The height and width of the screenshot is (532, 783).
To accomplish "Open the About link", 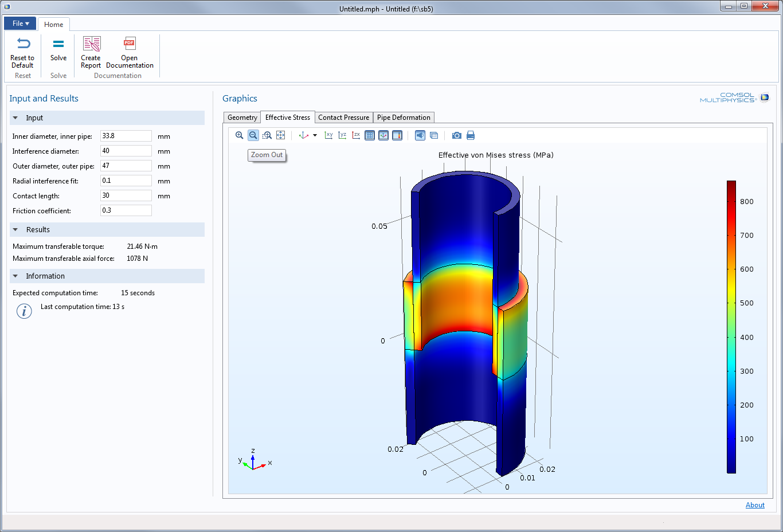I will click(755, 505).
